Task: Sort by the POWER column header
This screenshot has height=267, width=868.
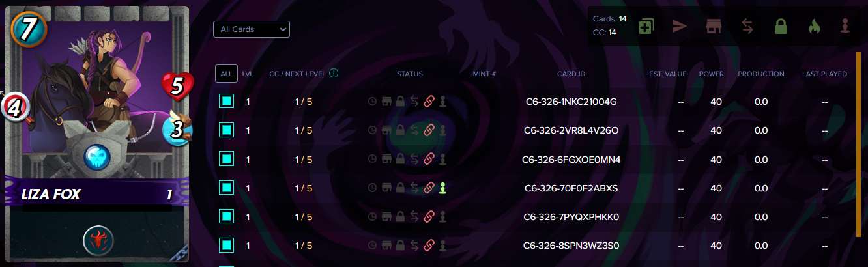Action: click(711, 74)
